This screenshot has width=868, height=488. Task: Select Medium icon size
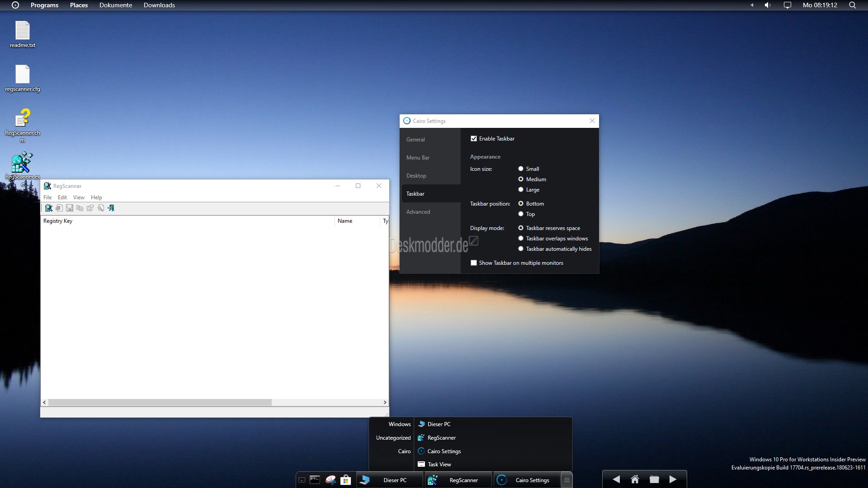521,179
